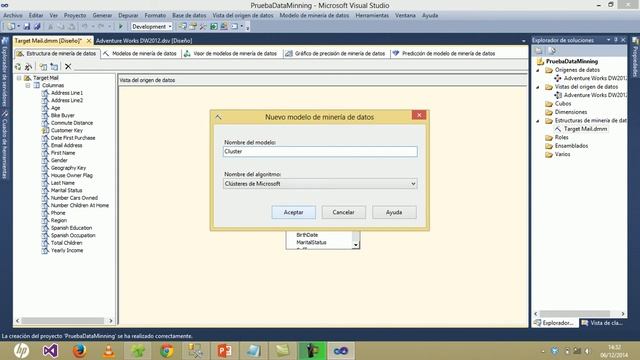Click the Solution Explorer Properties toolbar icon
The image size is (640, 360).
tap(552, 51)
